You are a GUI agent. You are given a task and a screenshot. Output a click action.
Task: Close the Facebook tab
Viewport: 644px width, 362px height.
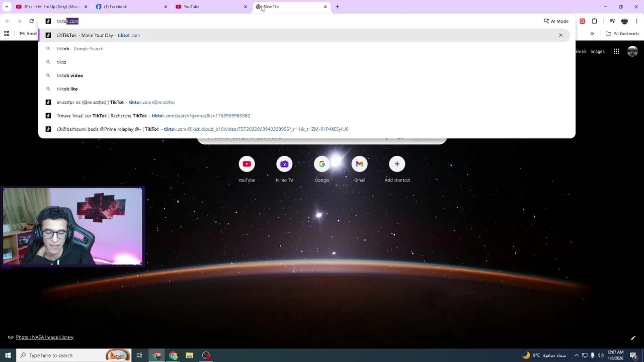(x=166, y=7)
